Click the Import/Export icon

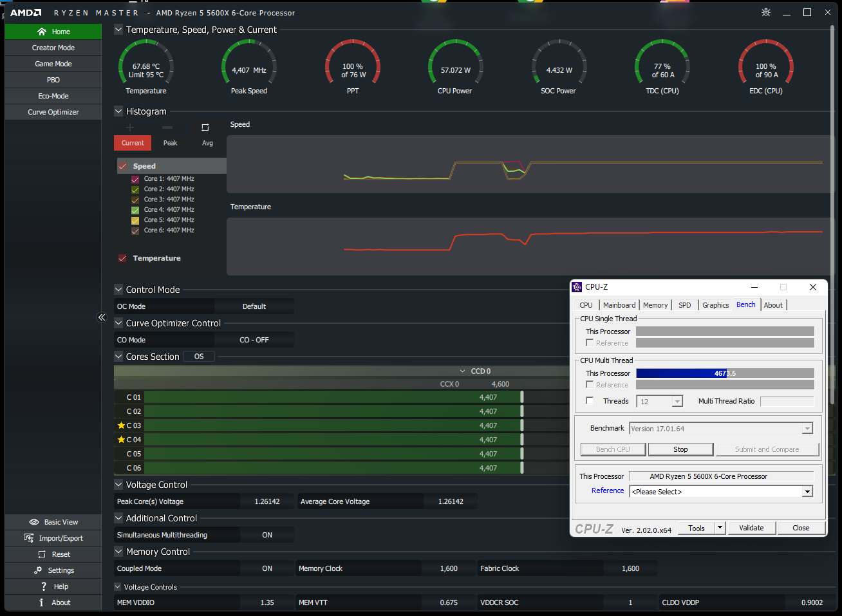coord(29,538)
